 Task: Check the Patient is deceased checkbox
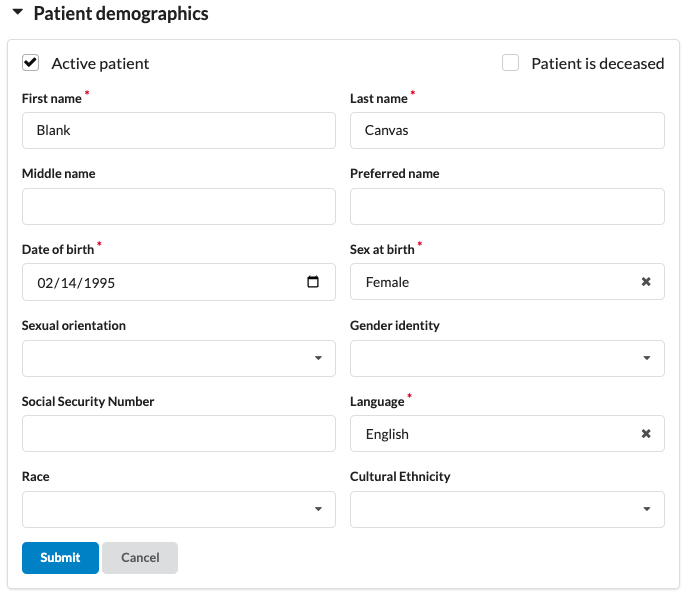[510, 63]
